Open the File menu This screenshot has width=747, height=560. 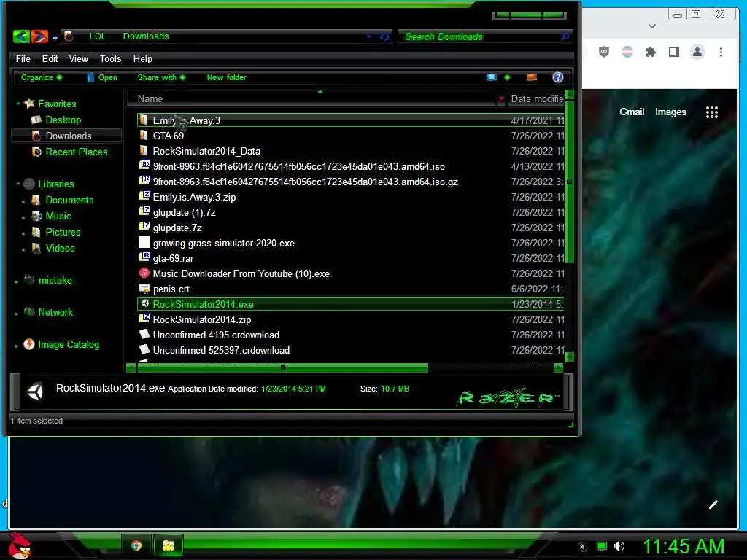click(23, 58)
